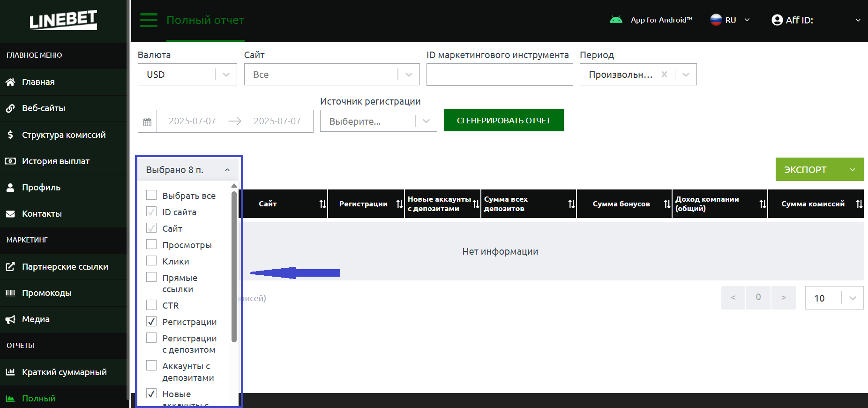868x408 pixels.
Task: Expand the Aff ID account menu
Action: coord(858,20)
